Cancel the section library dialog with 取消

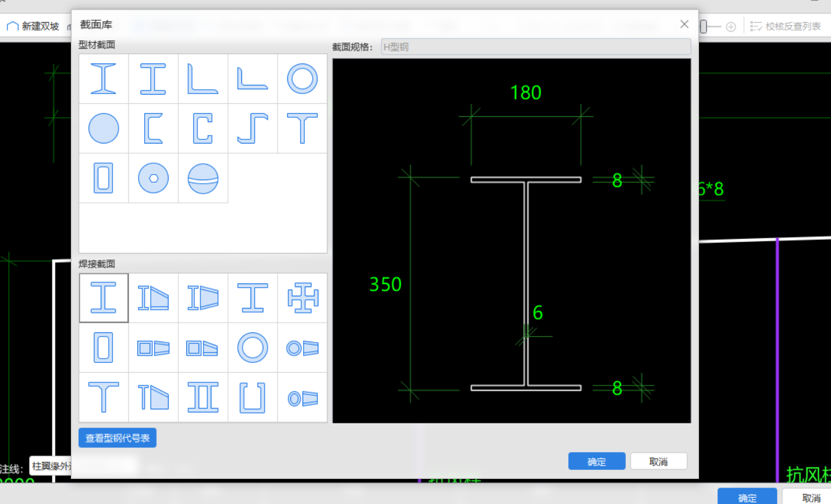[x=658, y=461]
